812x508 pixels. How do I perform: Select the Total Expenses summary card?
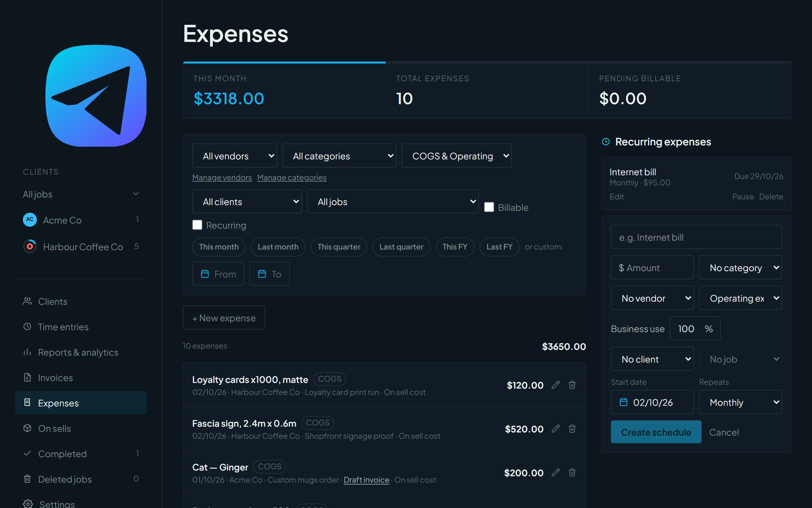click(487, 90)
